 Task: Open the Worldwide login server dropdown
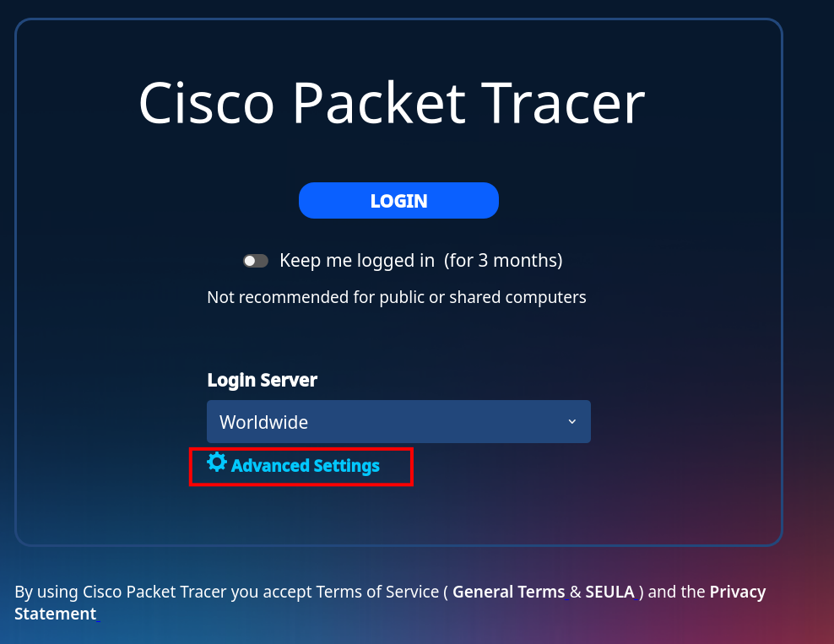(398, 422)
